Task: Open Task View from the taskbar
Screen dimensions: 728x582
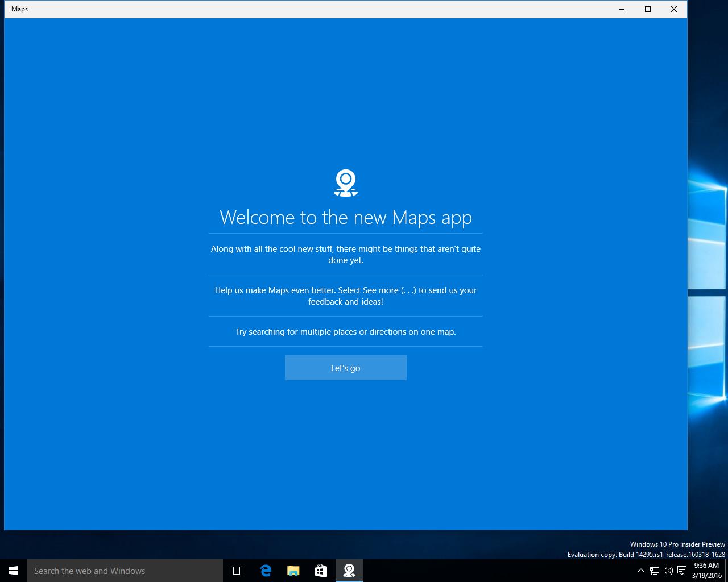Action: point(237,571)
